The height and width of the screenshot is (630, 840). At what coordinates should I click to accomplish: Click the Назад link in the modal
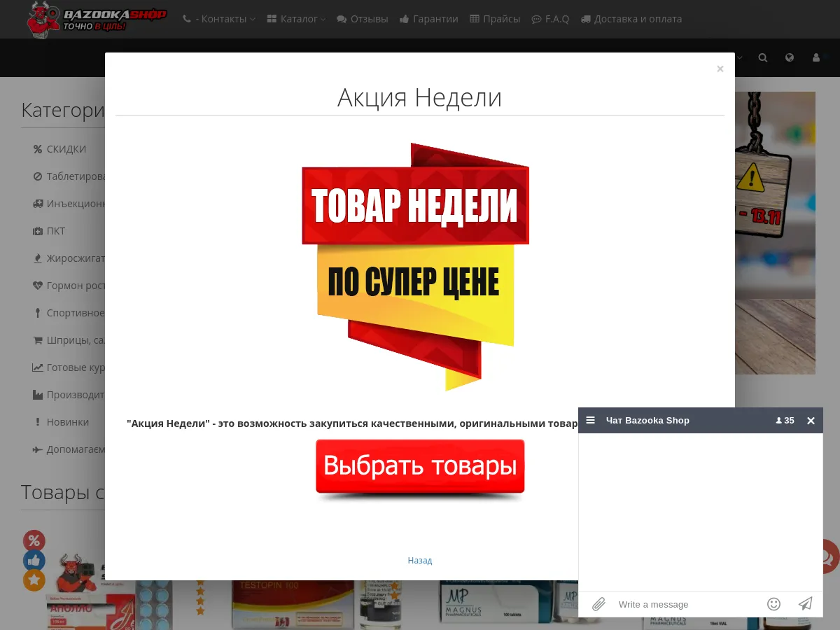click(420, 560)
